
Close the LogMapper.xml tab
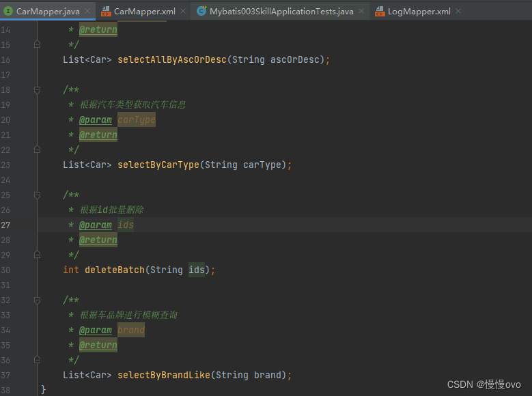click(458, 11)
